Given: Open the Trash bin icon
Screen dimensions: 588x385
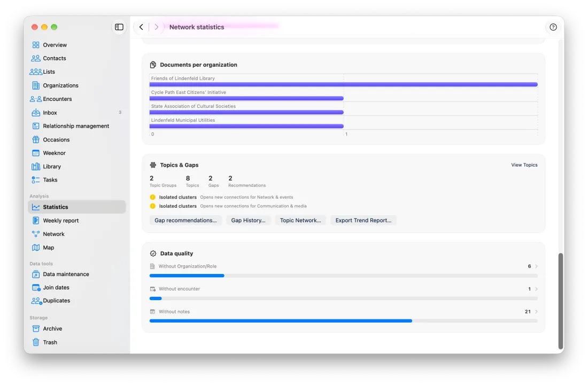Looking at the screenshot, I should tap(36, 342).
